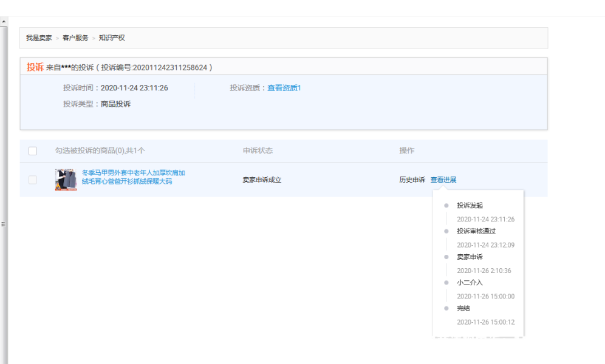This screenshot has height=364, width=605.
Task: Select 知识产权 in the breadcrumb trail
Action: tap(112, 38)
